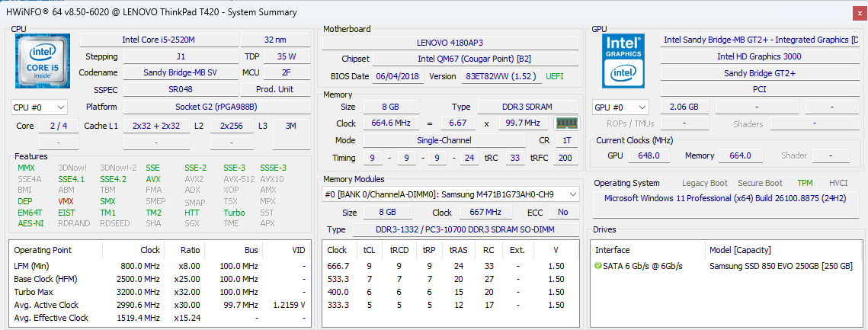Click the green memory module icon
Image resolution: width=868 pixels, height=330 pixels.
tap(566, 123)
